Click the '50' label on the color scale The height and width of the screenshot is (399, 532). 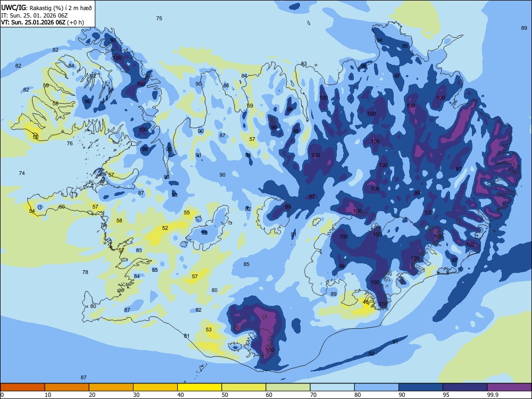tap(225, 395)
